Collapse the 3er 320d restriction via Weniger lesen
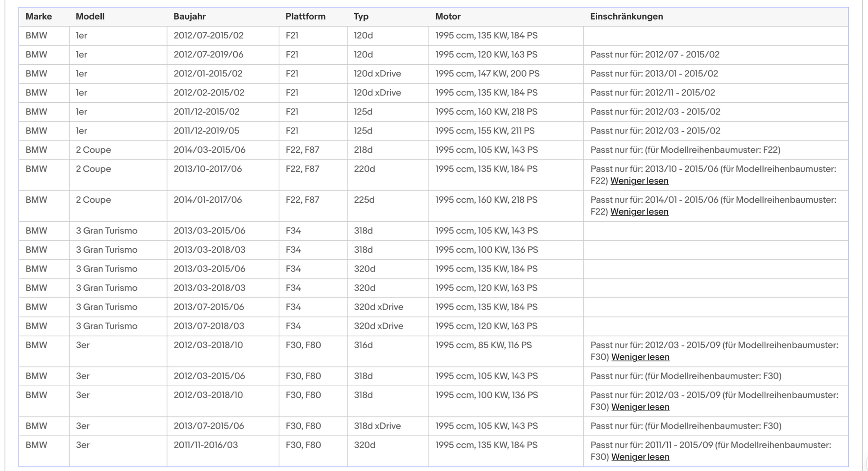This screenshot has height=471, width=868. click(640, 457)
